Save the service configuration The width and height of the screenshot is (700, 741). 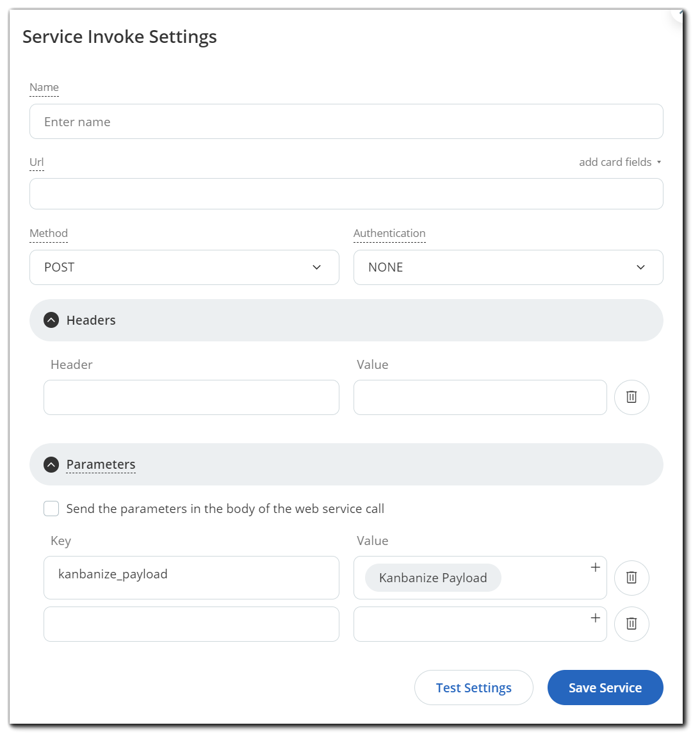click(605, 687)
